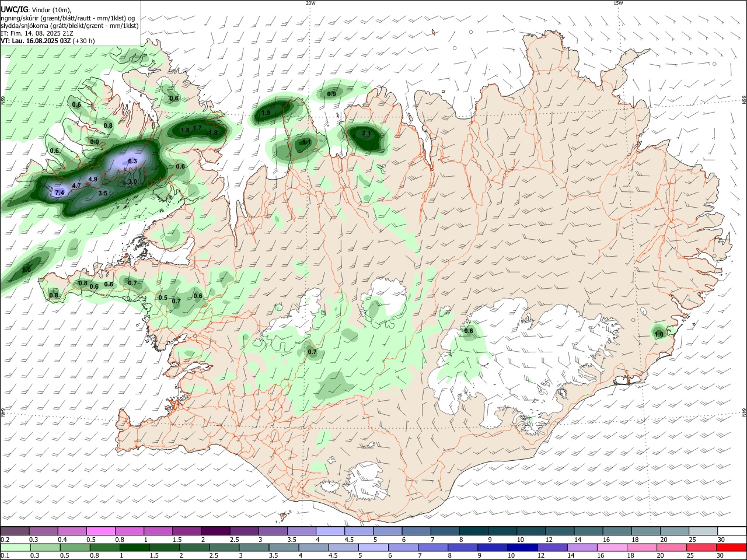747x560 pixels.
Task: Pick the dark purple 2–2.5 snow swatch
Action: point(216,531)
